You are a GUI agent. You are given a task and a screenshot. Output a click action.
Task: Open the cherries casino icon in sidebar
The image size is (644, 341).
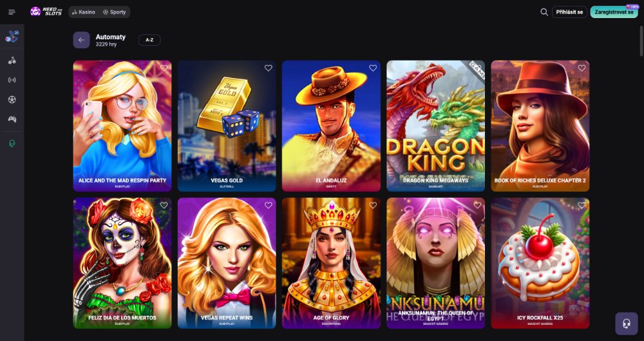(x=12, y=61)
